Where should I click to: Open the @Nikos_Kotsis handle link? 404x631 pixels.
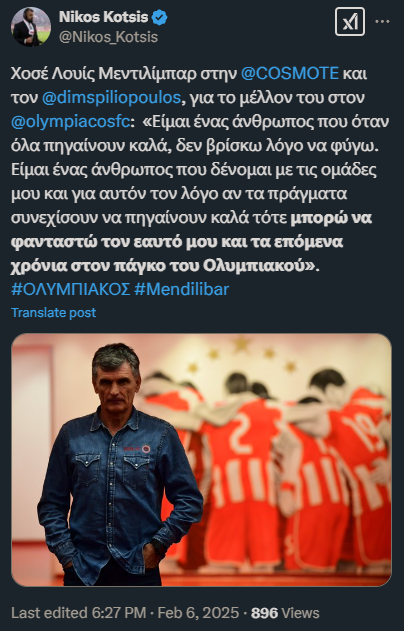click(108, 37)
